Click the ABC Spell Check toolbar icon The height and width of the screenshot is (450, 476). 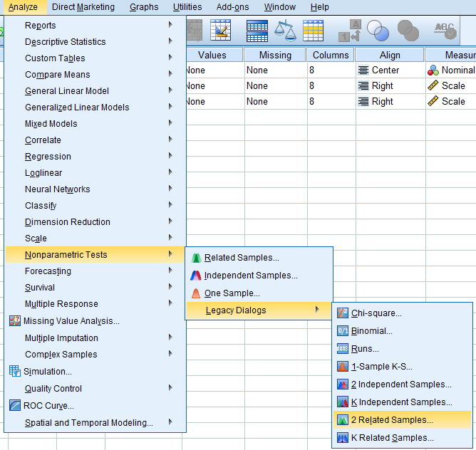tap(445, 31)
